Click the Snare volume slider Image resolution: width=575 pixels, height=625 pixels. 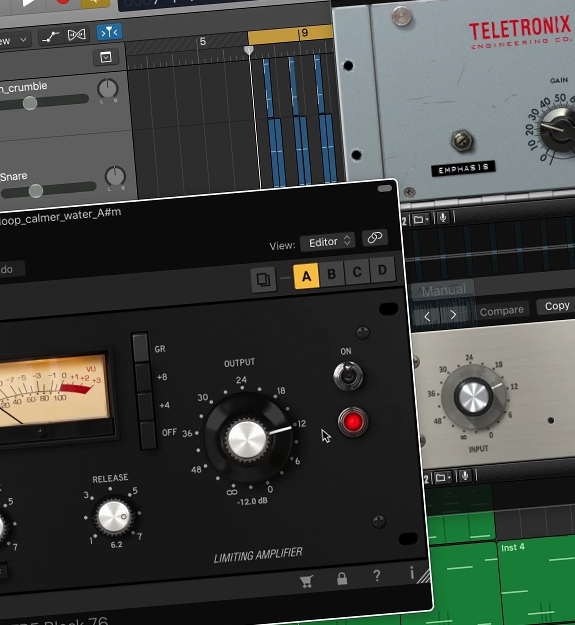49,189
